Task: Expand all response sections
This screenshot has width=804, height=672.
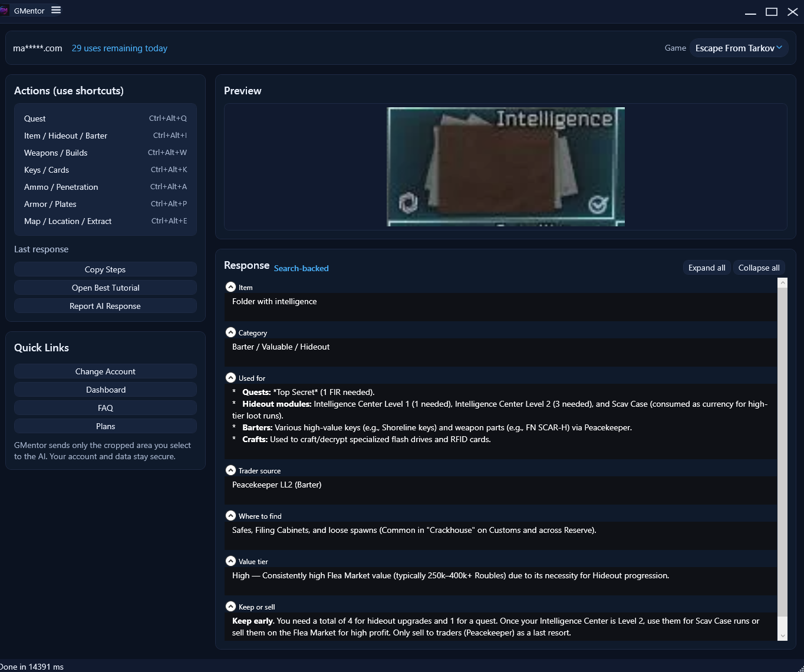Action: click(706, 267)
